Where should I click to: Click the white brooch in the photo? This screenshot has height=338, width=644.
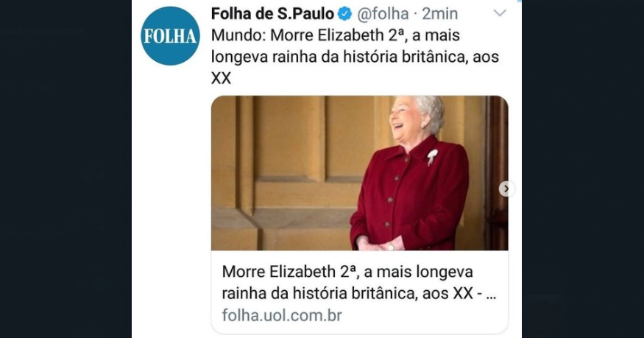[x=431, y=157]
